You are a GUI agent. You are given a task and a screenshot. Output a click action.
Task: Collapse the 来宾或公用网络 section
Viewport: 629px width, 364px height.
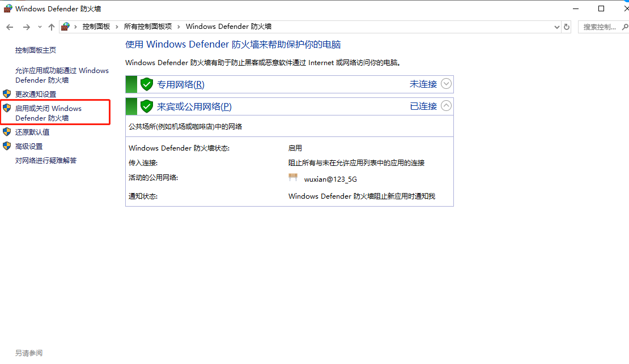[x=446, y=105]
